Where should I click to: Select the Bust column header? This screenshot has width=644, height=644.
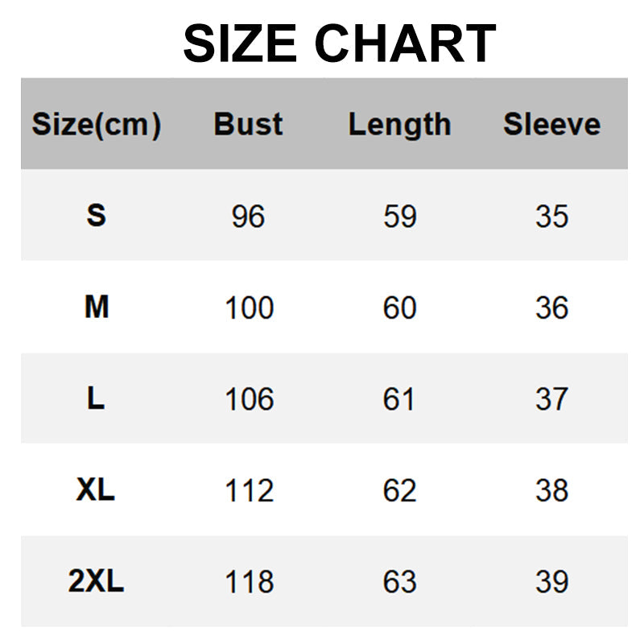[248, 124]
